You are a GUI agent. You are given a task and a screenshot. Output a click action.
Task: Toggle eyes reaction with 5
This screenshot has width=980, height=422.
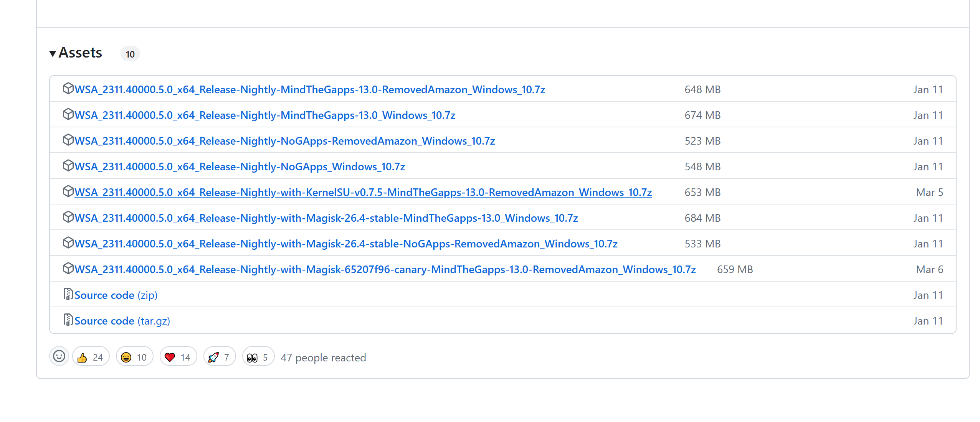point(258,357)
